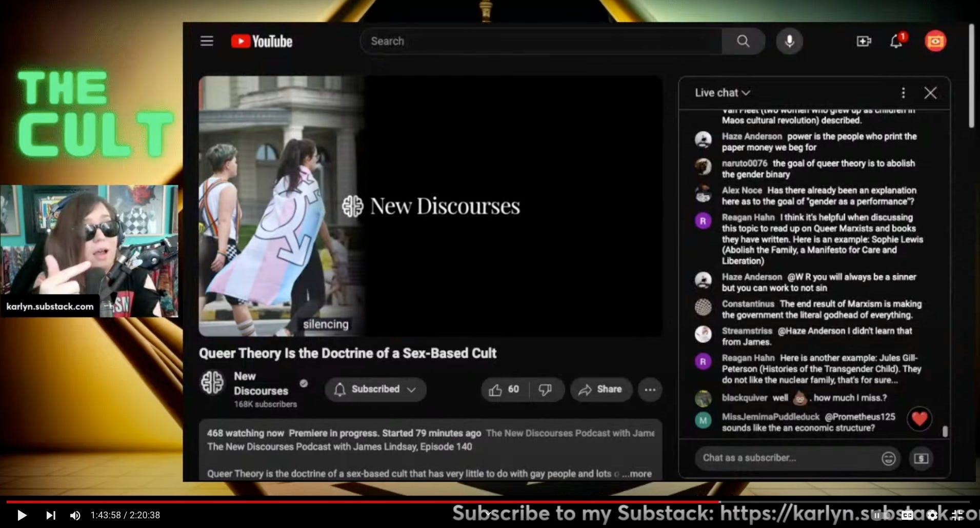
Task: Open the Subscribed notification dropdown
Action: [x=375, y=390]
